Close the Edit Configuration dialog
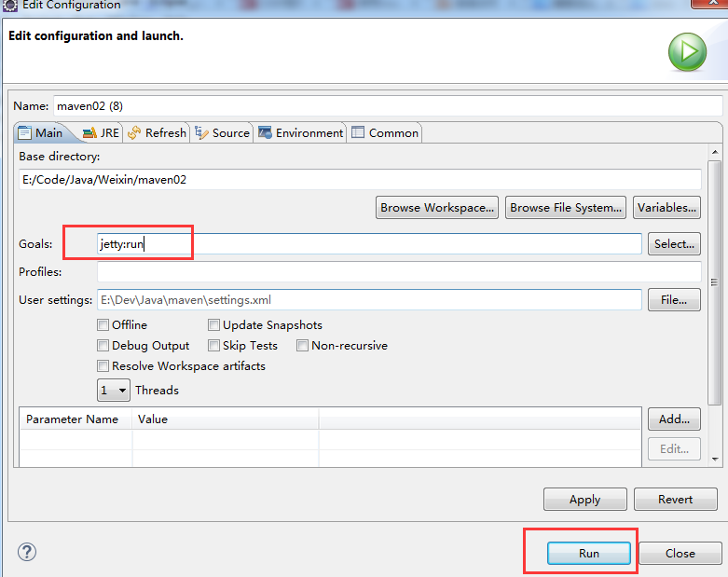 click(x=680, y=554)
